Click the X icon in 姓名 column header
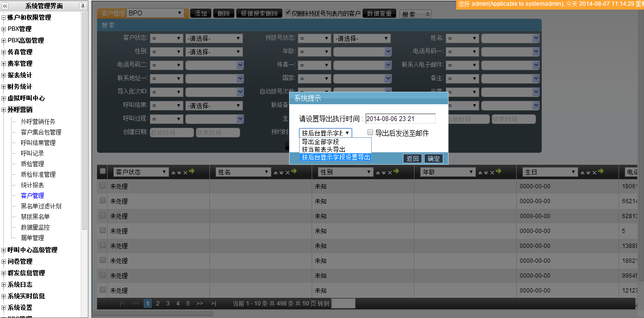The image size is (644, 318). [x=288, y=172]
